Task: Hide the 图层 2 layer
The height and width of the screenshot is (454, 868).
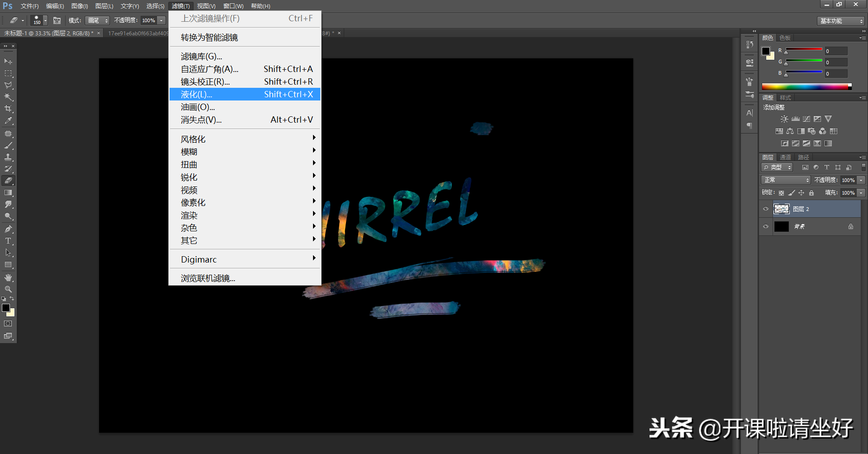Action: tap(766, 209)
